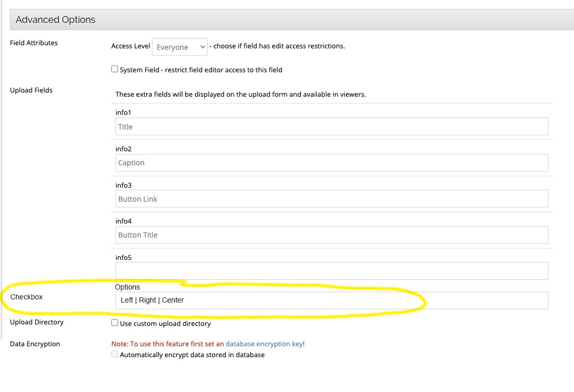Open the Access Level dropdown
Viewport: 574px width, 392px height.
(x=180, y=47)
